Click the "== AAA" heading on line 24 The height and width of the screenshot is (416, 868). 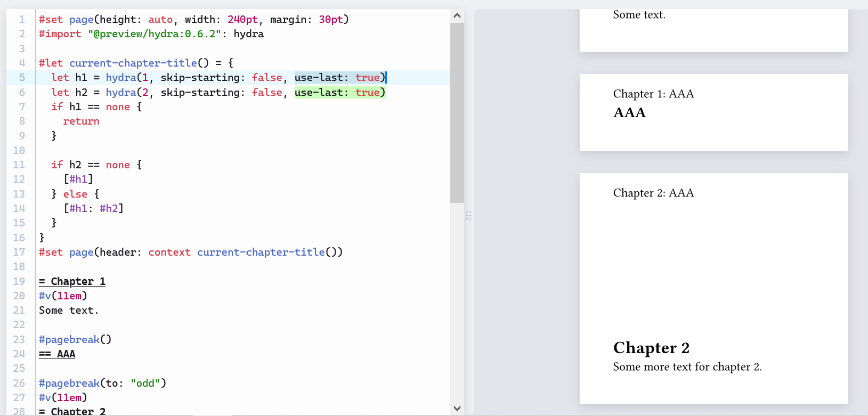point(57,354)
